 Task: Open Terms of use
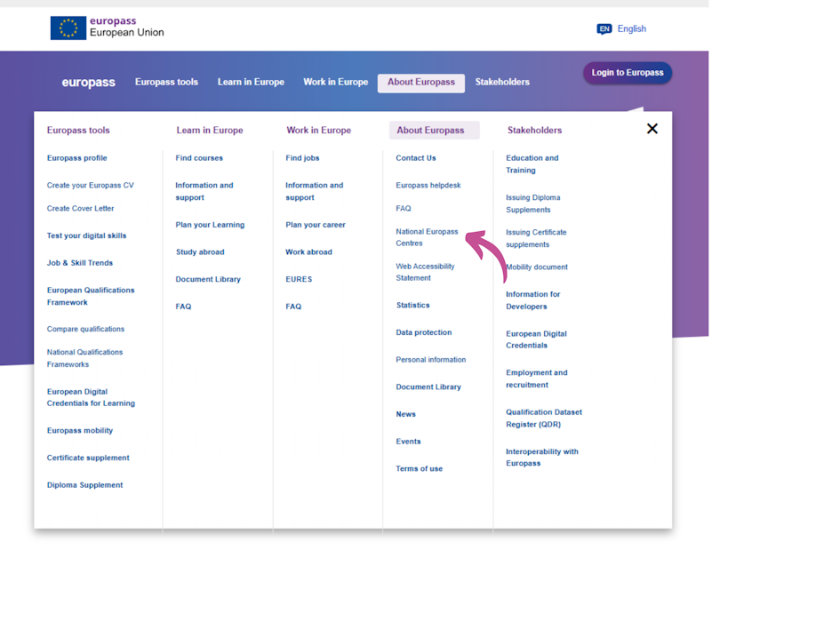(419, 469)
